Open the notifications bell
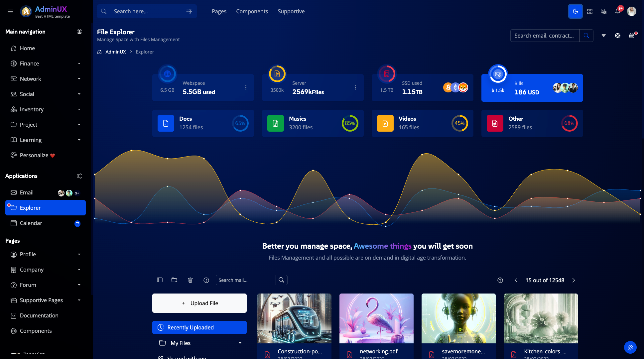This screenshot has height=359, width=644. coord(617,11)
